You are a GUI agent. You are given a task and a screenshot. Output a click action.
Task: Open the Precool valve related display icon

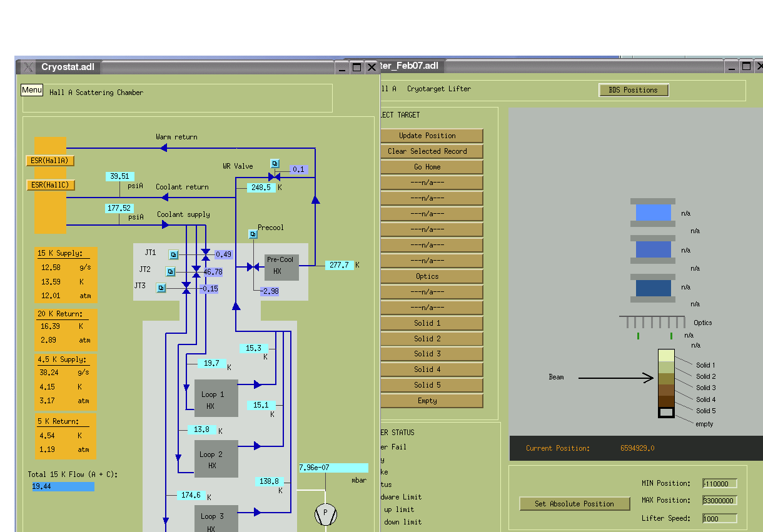click(253, 234)
